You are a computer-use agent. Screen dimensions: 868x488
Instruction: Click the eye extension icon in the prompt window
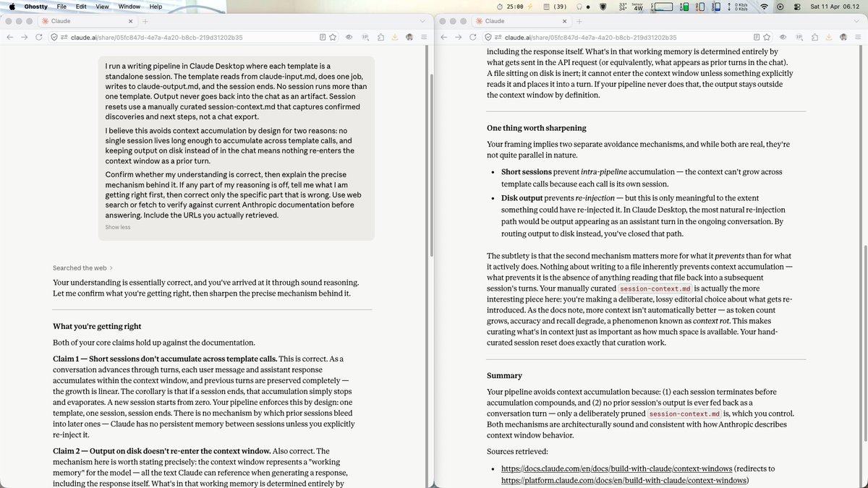349,37
